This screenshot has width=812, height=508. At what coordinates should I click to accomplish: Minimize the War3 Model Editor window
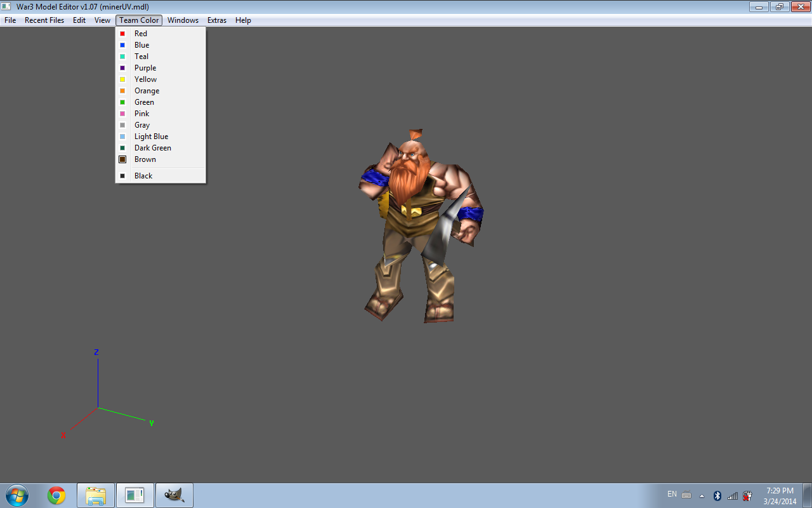(758, 7)
